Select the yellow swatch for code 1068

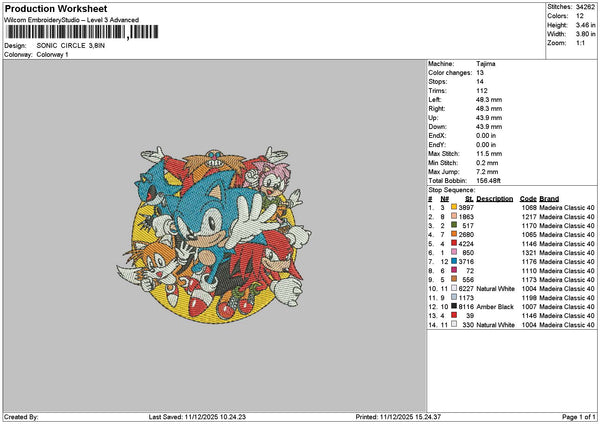454,207
